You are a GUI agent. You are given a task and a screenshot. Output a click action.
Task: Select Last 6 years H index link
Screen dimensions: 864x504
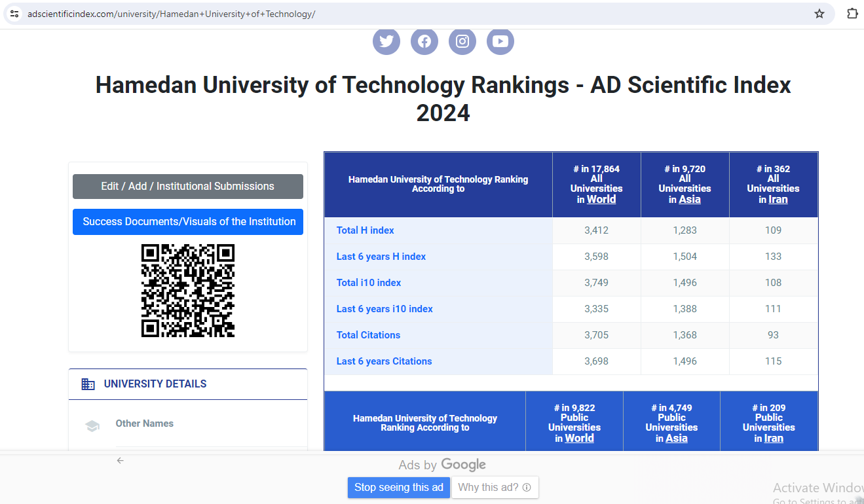[381, 257]
